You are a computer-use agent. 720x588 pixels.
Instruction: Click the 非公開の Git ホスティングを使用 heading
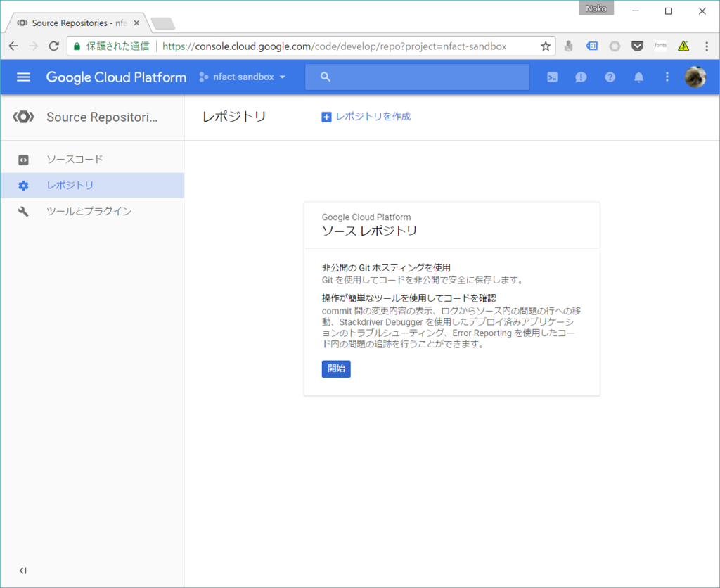pyautogui.click(x=386, y=268)
